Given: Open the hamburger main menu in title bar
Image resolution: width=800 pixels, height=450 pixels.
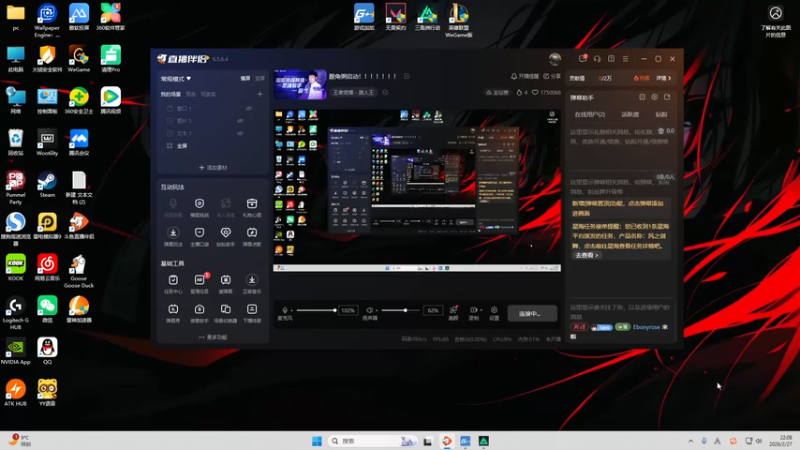Looking at the screenshot, I should [x=626, y=59].
